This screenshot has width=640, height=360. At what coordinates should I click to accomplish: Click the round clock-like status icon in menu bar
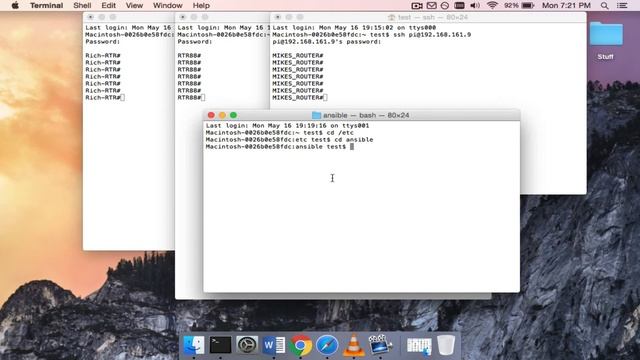click(445, 6)
